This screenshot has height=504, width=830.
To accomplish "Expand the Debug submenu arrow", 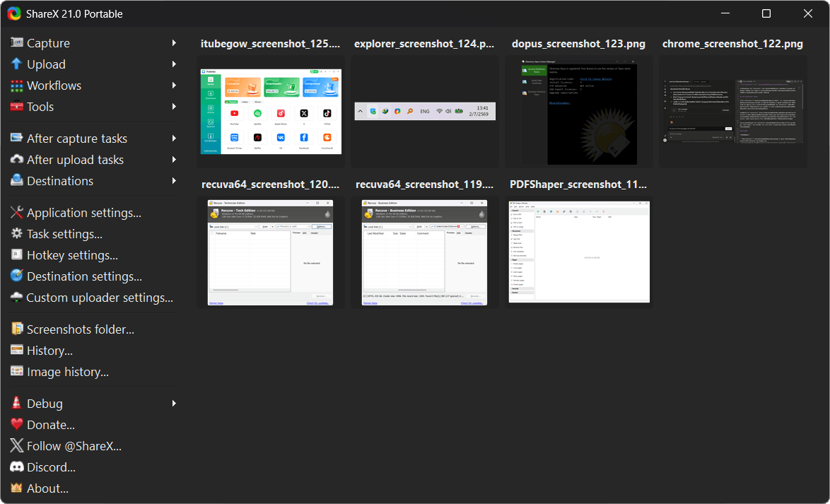I will tap(174, 404).
